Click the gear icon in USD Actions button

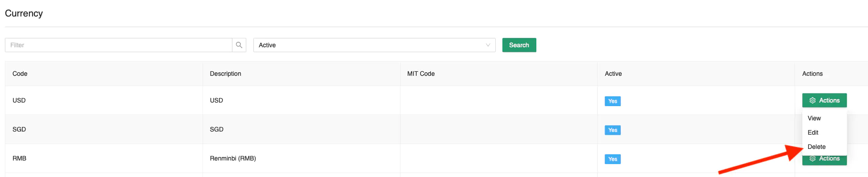click(813, 100)
